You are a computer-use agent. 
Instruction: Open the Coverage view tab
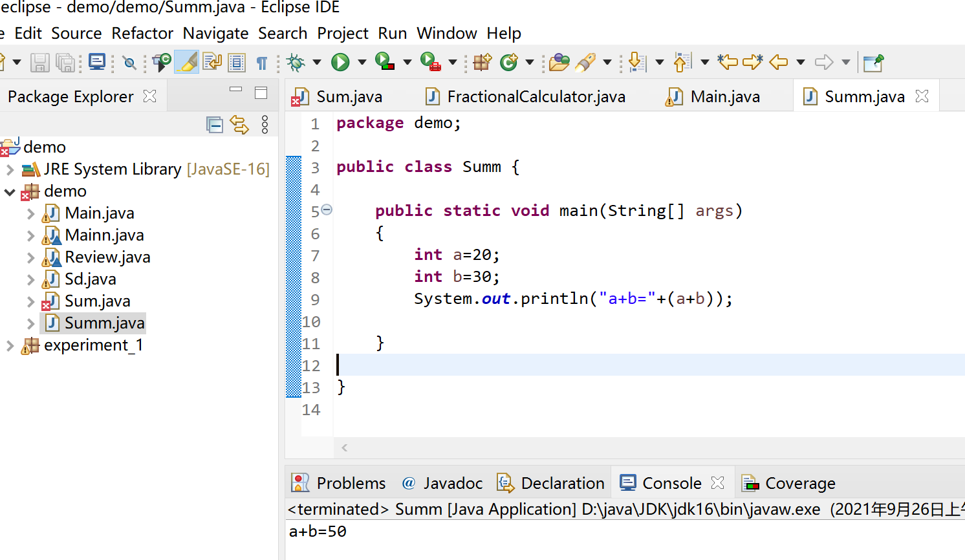788,483
